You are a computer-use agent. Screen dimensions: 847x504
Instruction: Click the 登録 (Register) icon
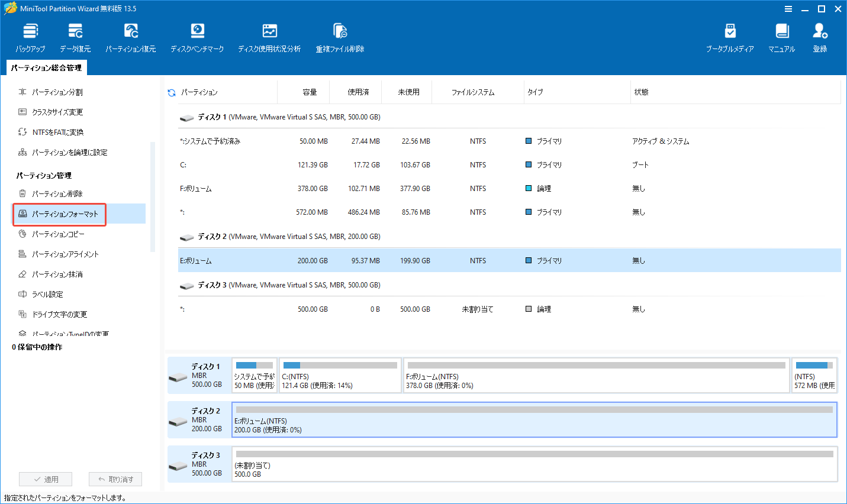coord(820,35)
